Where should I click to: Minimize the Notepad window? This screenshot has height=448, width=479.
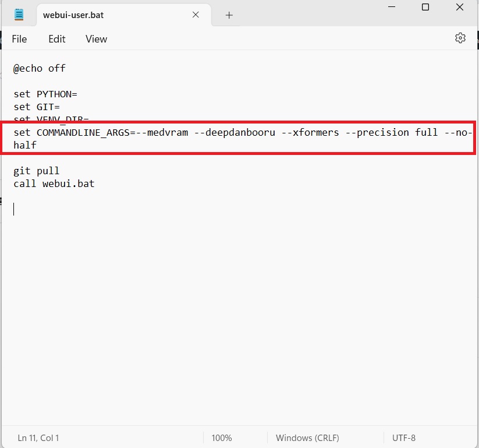pyautogui.click(x=391, y=8)
